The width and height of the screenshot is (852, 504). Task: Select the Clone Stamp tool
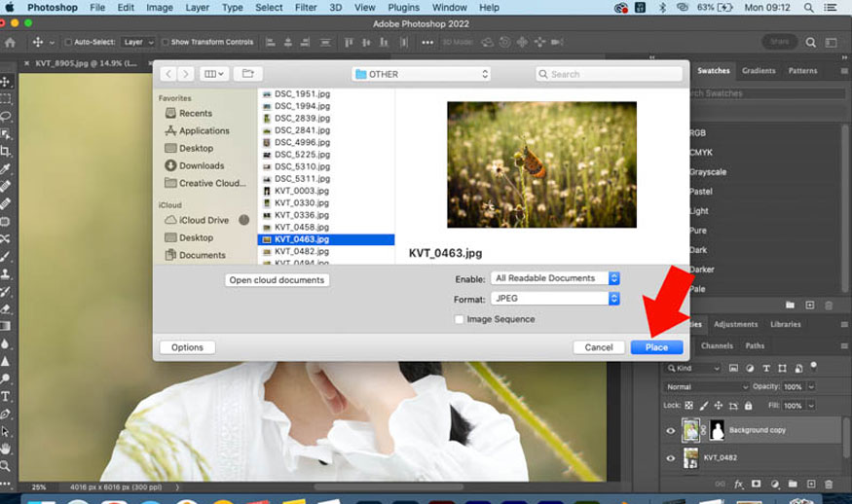tap(6, 273)
